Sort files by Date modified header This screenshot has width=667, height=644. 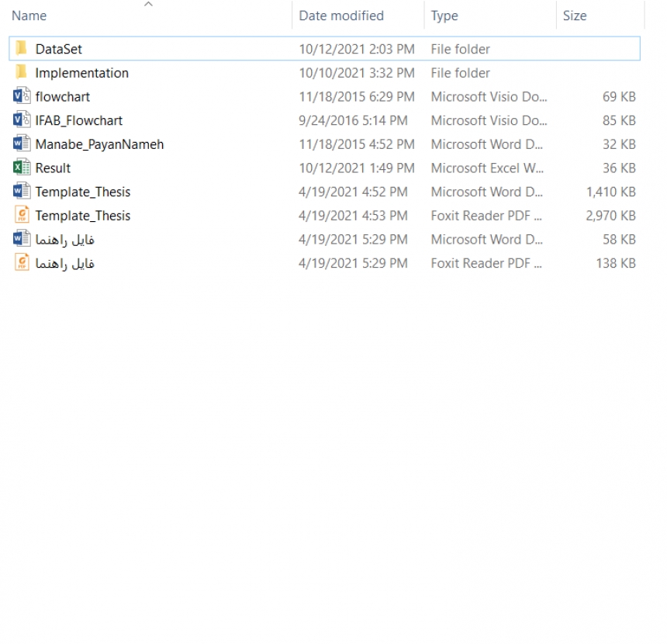(x=341, y=16)
